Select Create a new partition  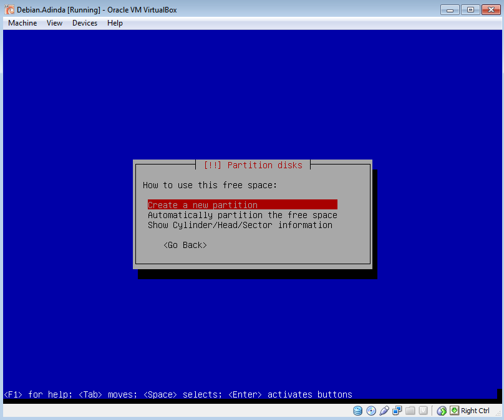243,204
